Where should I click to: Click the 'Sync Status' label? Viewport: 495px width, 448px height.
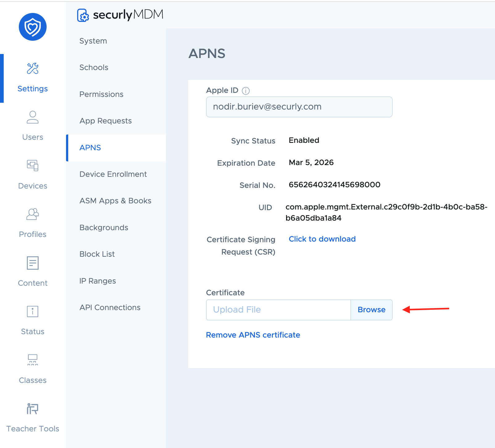[253, 141]
